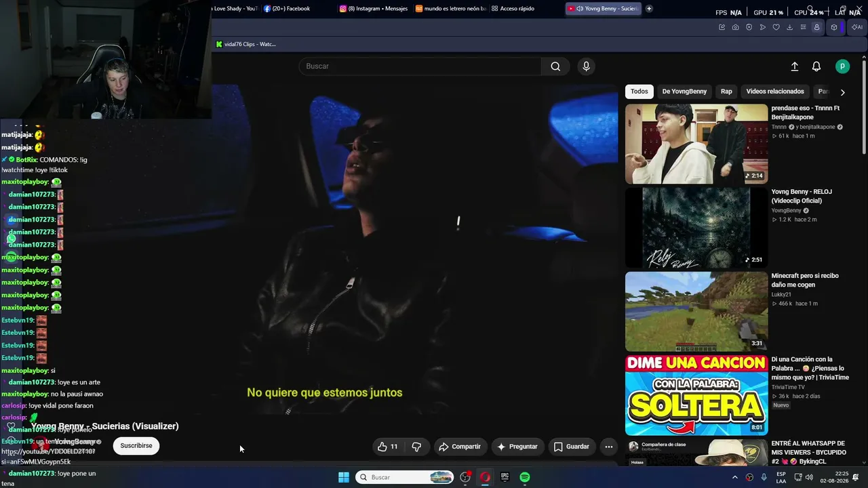
Task: Click the browser snapshot camera icon
Action: pyautogui.click(x=736, y=27)
